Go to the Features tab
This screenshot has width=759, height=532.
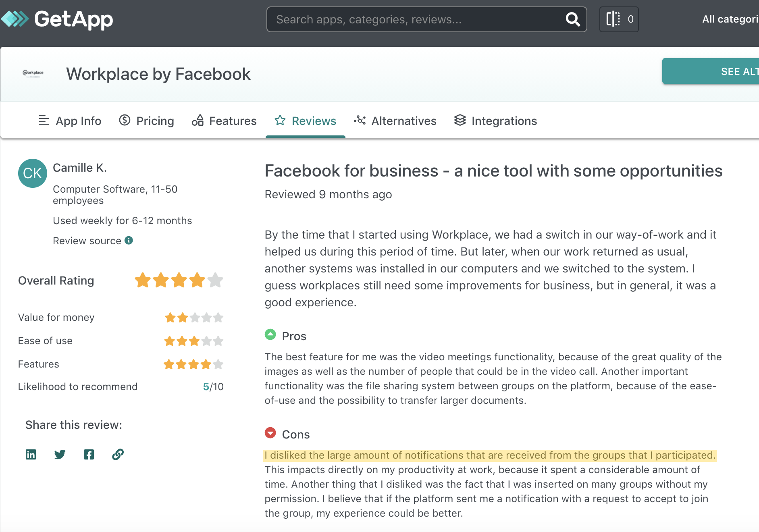pyautogui.click(x=224, y=121)
